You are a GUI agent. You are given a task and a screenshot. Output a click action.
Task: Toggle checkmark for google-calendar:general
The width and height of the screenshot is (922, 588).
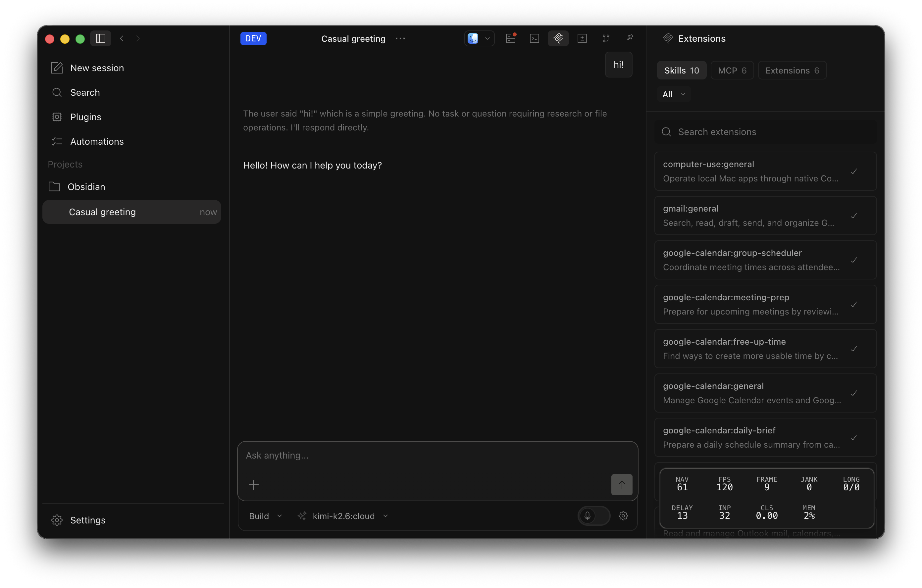[x=853, y=393]
